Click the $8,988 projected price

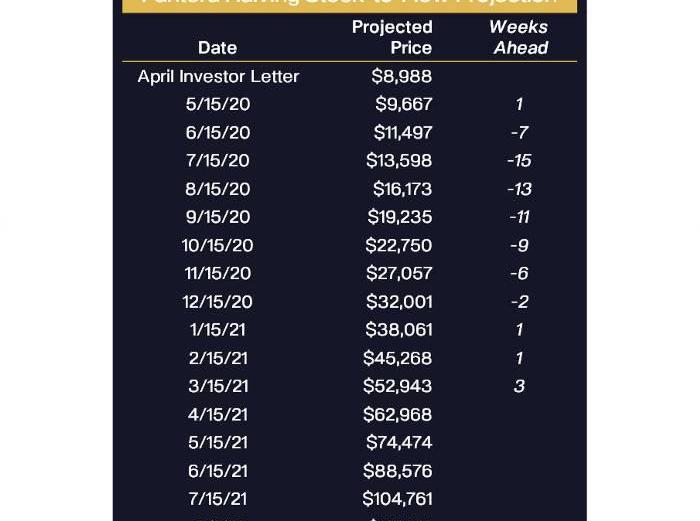(x=401, y=76)
